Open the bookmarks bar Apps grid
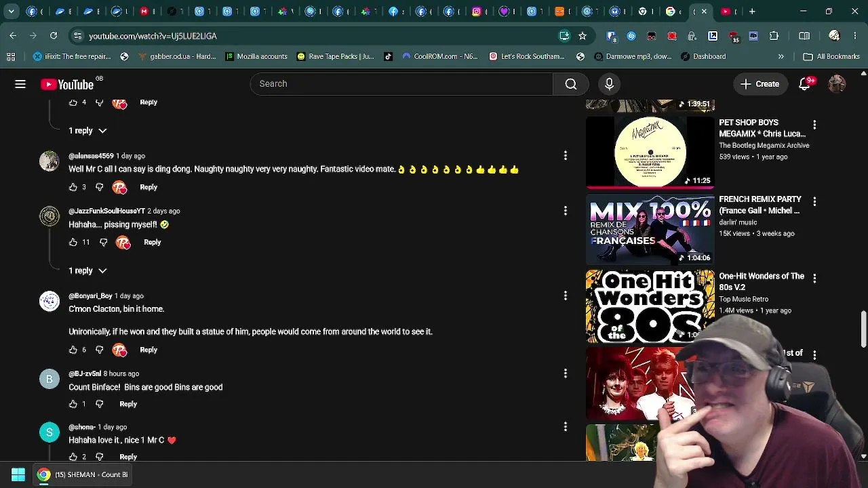The width and height of the screenshot is (868, 488). pyautogui.click(x=11, y=56)
